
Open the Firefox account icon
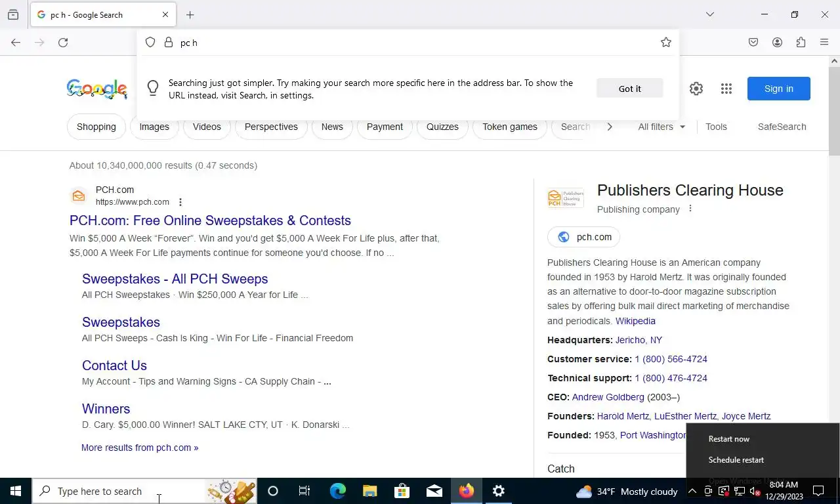(x=777, y=42)
